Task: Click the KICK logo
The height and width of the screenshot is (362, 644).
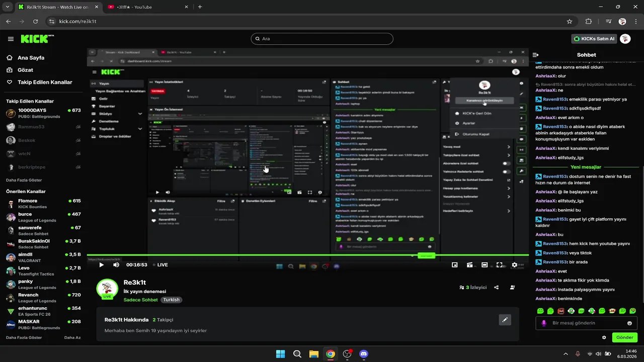Action: [37, 39]
